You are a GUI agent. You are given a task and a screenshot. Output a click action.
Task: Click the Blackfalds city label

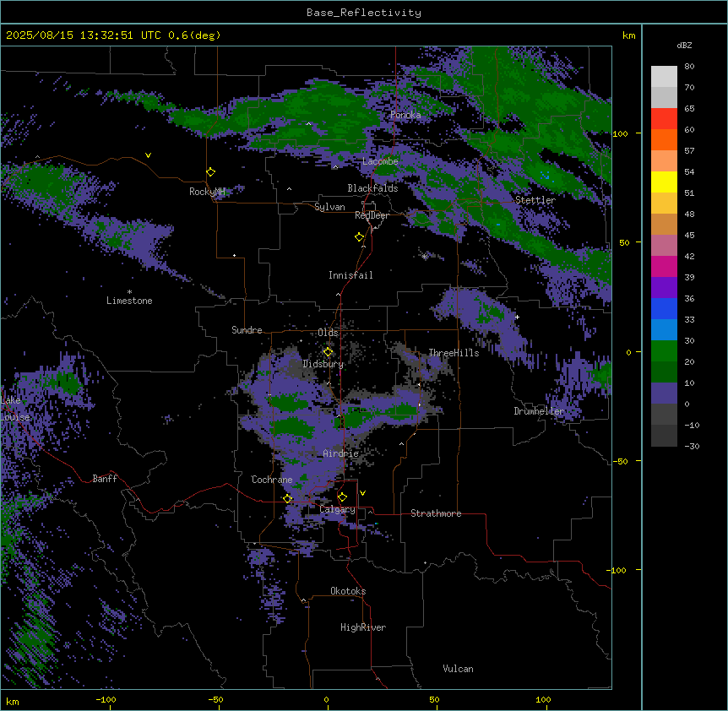click(372, 188)
